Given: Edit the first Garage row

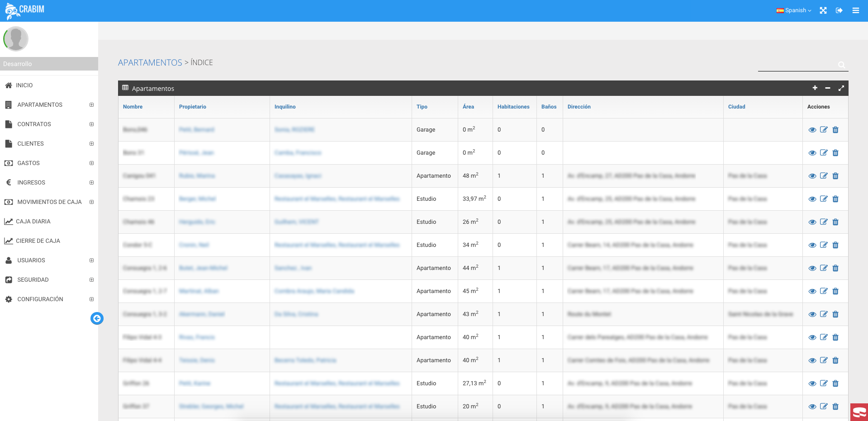Looking at the screenshot, I should [x=824, y=130].
